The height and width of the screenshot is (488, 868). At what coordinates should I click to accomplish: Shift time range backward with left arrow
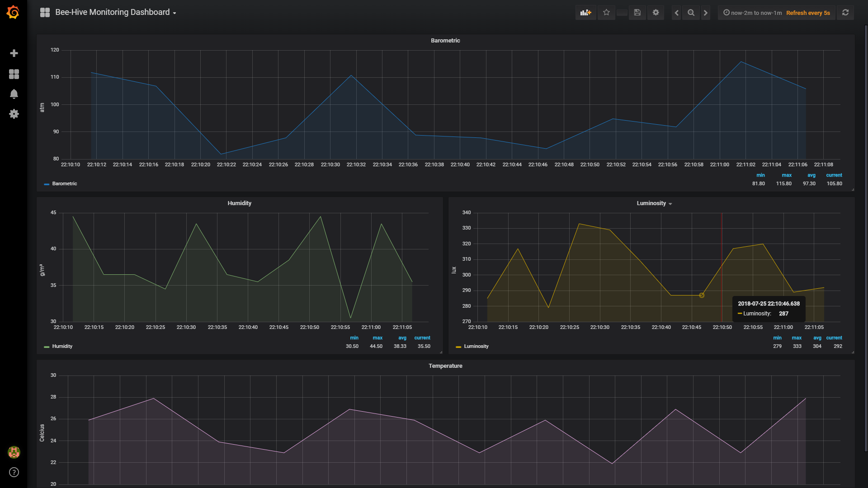[676, 13]
